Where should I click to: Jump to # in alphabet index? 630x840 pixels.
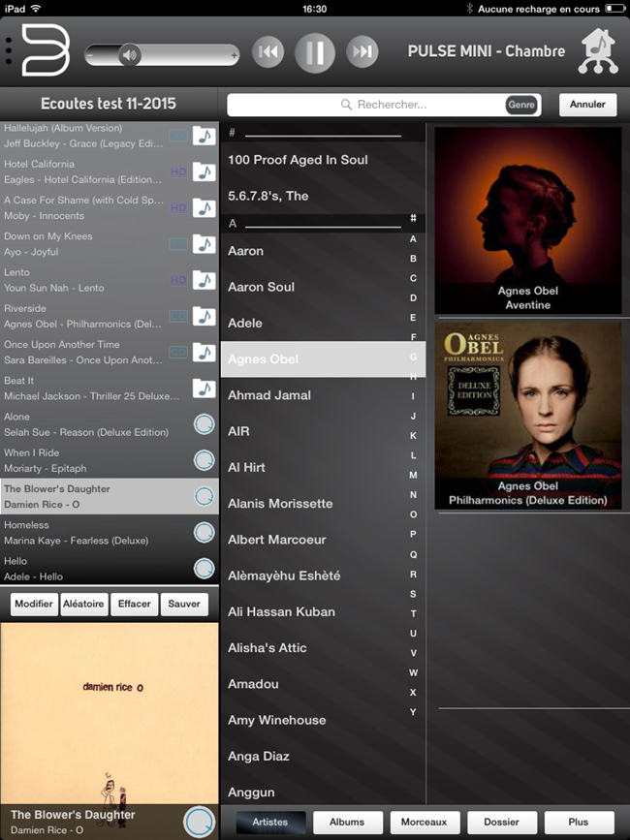[x=413, y=218]
